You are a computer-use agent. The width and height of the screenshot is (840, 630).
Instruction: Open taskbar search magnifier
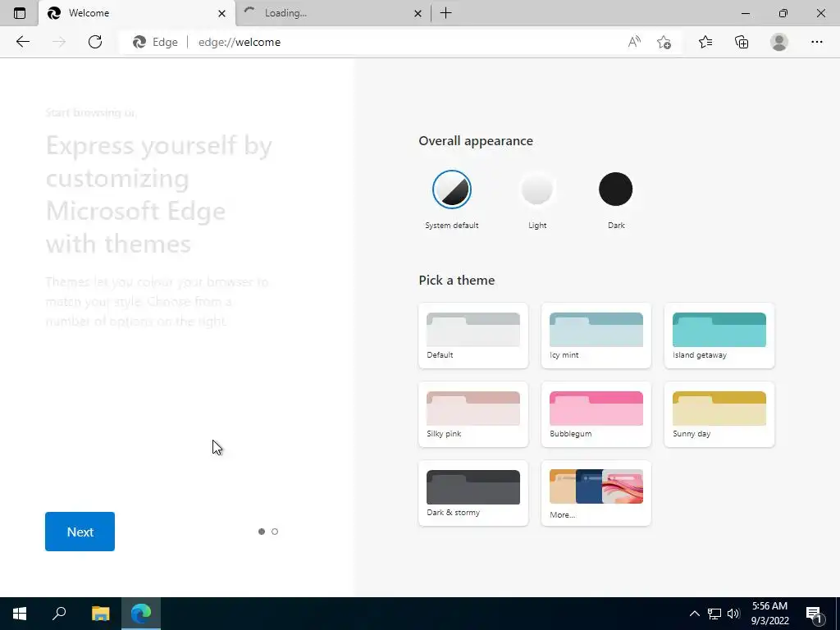(59, 614)
